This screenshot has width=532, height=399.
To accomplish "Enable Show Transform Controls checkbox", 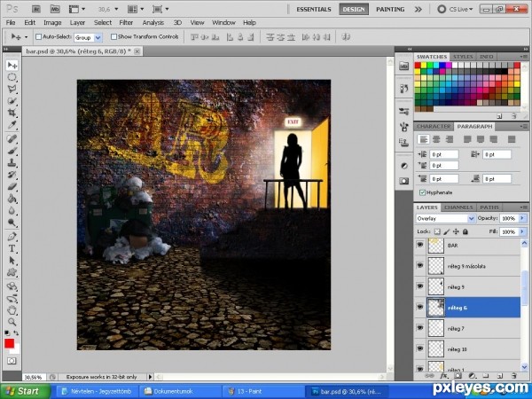I will (114, 36).
